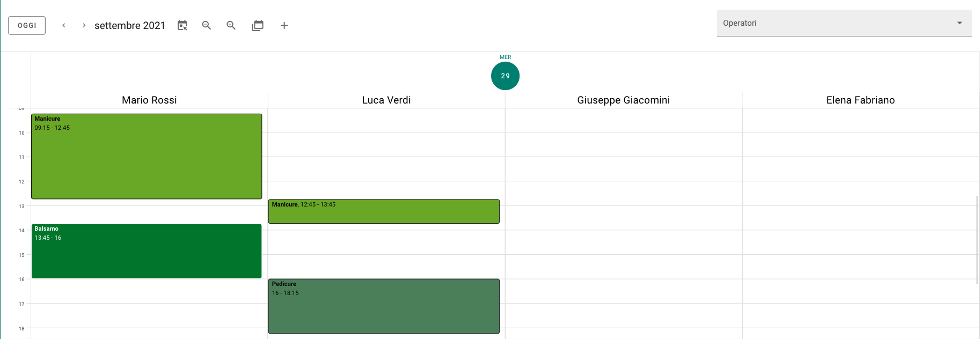This screenshot has width=980, height=339.
Task: Advance to next period with right chevron
Action: [x=84, y=25]
